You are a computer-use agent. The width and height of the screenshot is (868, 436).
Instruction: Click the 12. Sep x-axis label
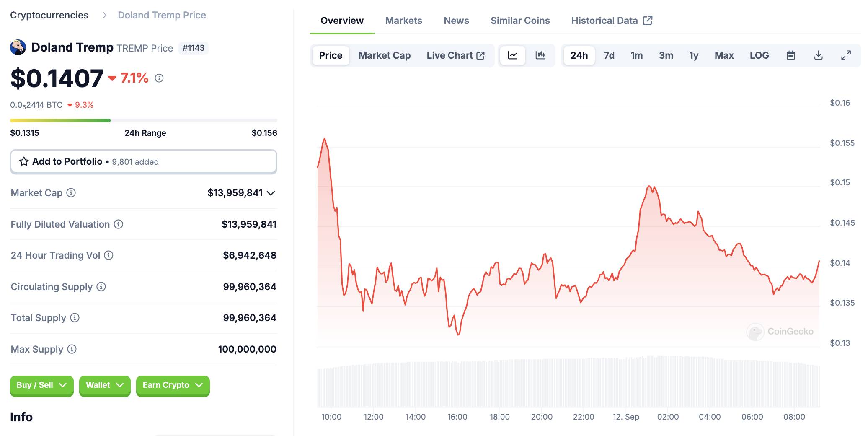(x=626, y=417)
